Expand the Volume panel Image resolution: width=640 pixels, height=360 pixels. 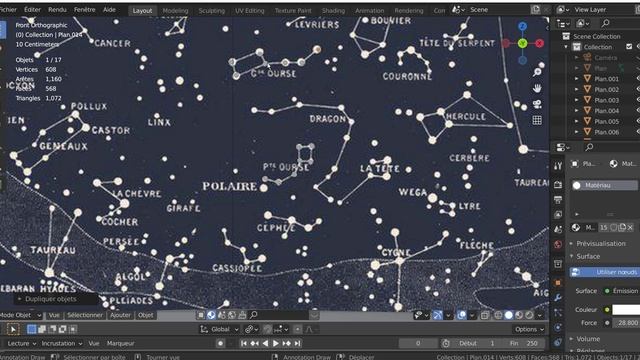588,339
